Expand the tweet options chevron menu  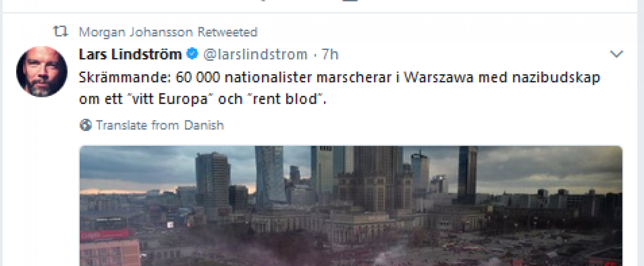[616, 54]
